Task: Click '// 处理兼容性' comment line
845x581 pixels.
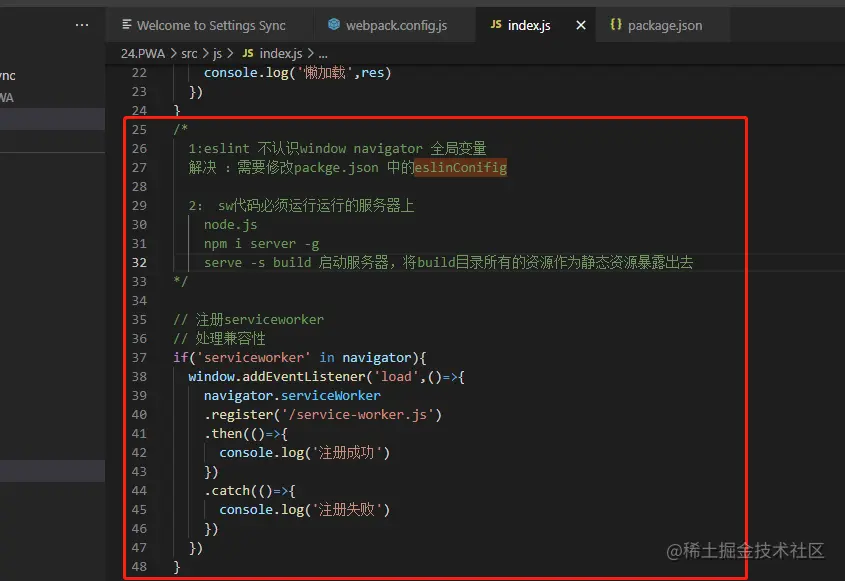Action: tap(219, 338)
